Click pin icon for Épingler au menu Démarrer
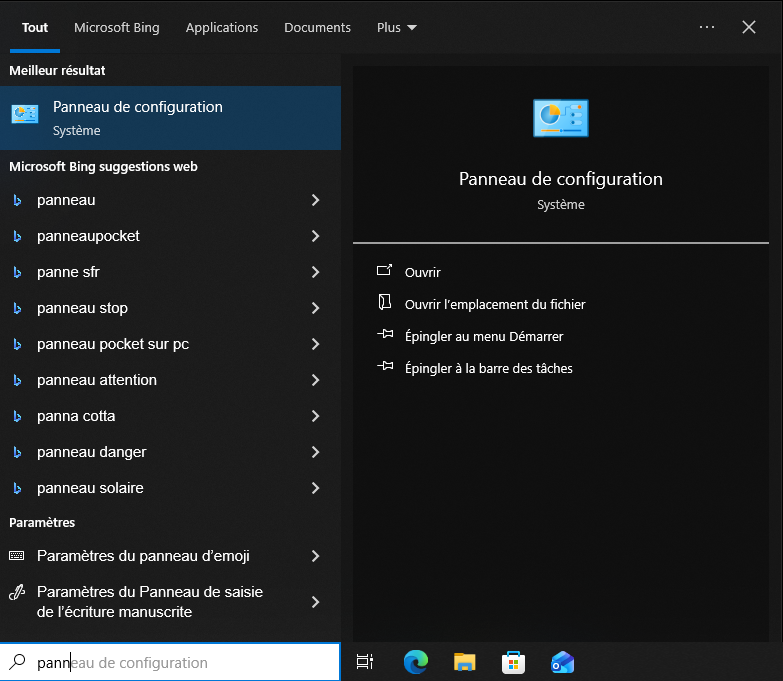The image size is (783, 681). [x=385, y=334]
